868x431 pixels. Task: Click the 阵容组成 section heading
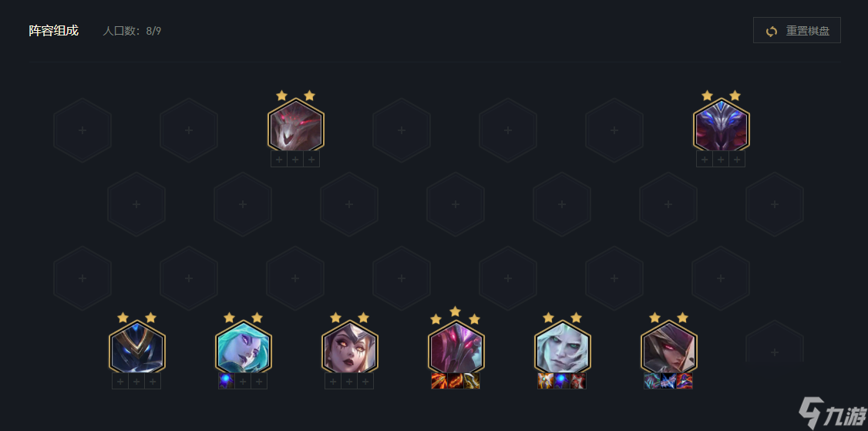coord(54,31)
